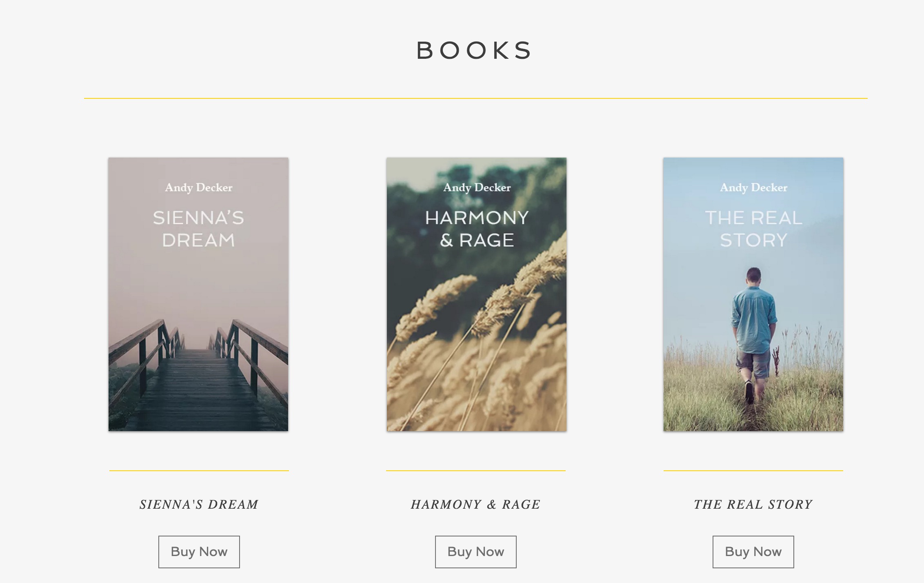Click Andy Decker on Sienna's Dream cover
Viewport: 924px width, 583px height.
tap(199, 187)
